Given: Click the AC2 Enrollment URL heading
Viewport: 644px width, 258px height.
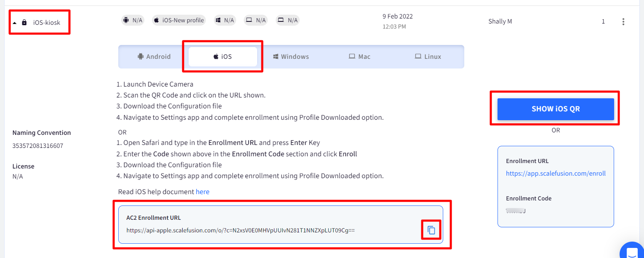Looking at the screenshot, I should (x=154, y=218).
